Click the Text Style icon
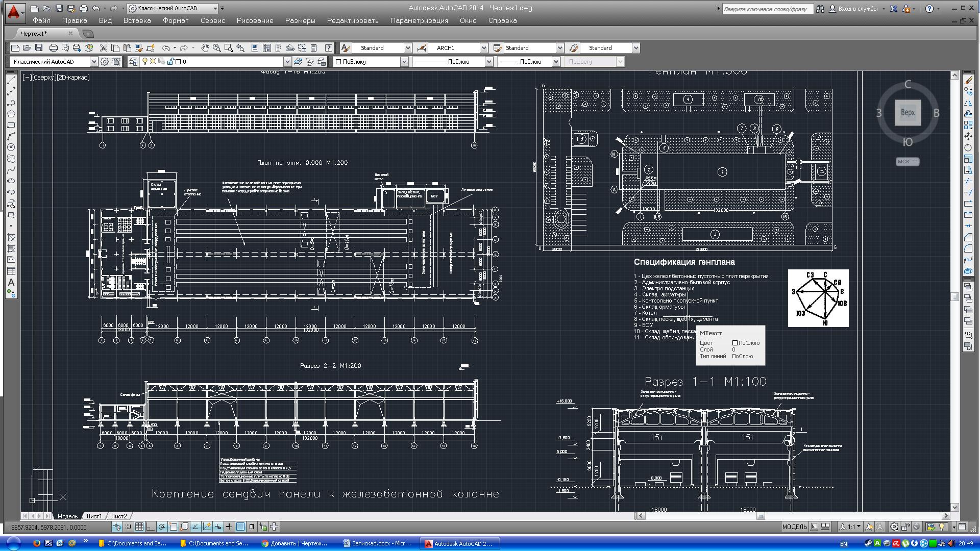The width and height of the screenshot is (980, 551). [346, 48]
